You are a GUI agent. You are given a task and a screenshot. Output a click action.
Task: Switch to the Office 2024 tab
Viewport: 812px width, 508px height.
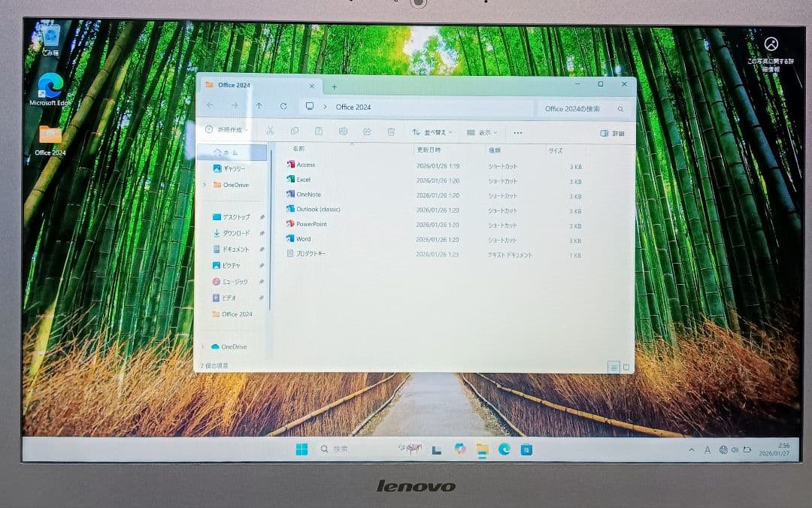click(233, 85)
